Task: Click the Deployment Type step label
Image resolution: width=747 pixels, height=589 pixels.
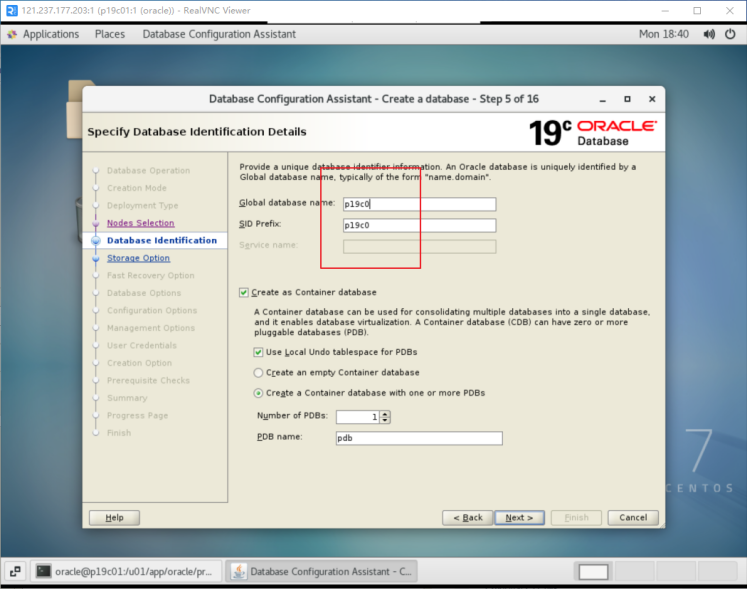Action: tap(142, 206)
